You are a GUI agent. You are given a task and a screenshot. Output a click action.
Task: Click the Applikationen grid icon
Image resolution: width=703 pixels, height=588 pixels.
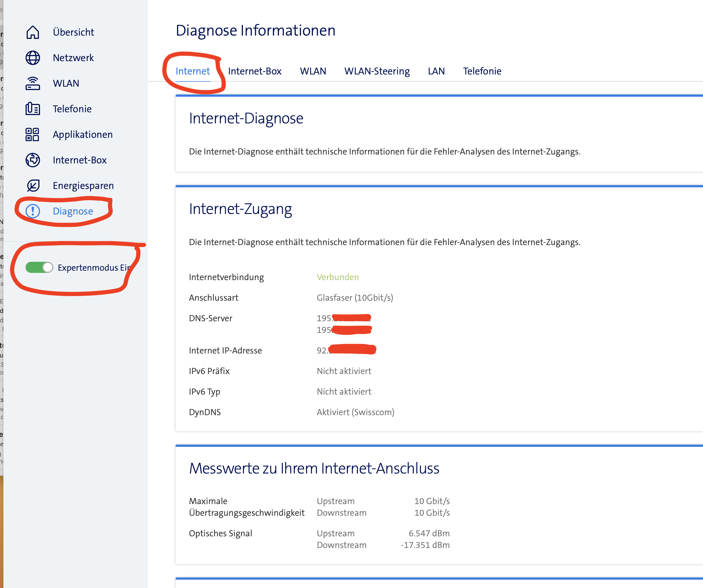coord(33,134)
